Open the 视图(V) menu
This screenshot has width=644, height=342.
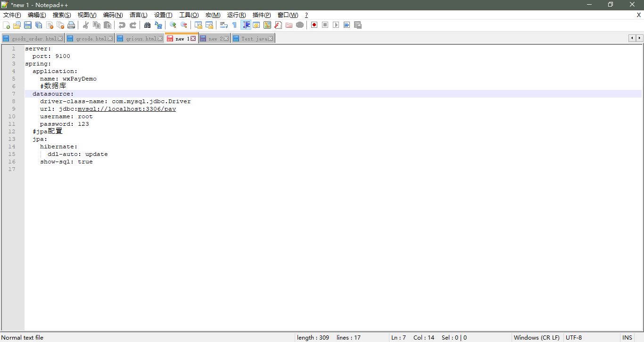[87, 15]
